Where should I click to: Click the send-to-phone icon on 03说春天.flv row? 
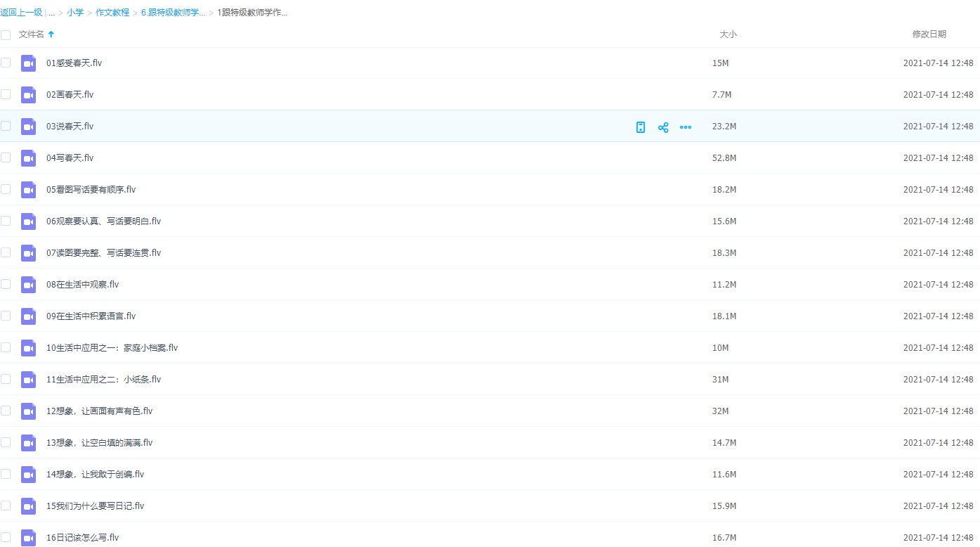click(x=640, y=127)
